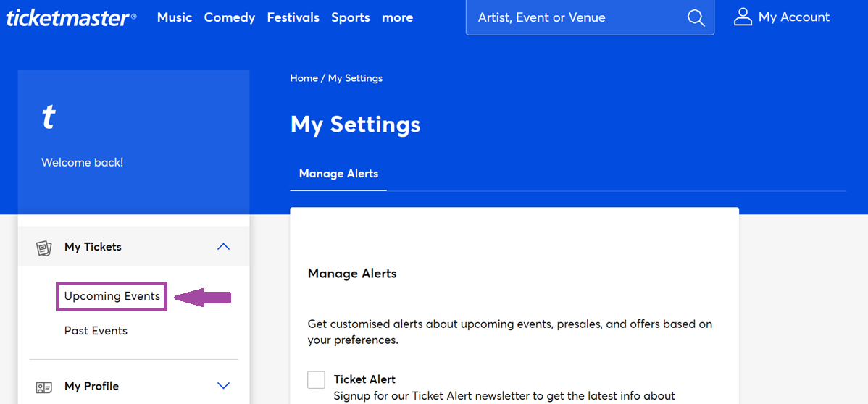Click the Home breadcrumb link
868x404 pixels.
point(304,78)
